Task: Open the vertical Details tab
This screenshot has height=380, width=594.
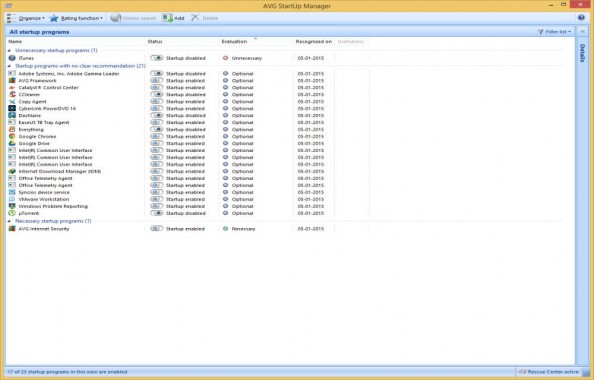Action: coord(582,53)
